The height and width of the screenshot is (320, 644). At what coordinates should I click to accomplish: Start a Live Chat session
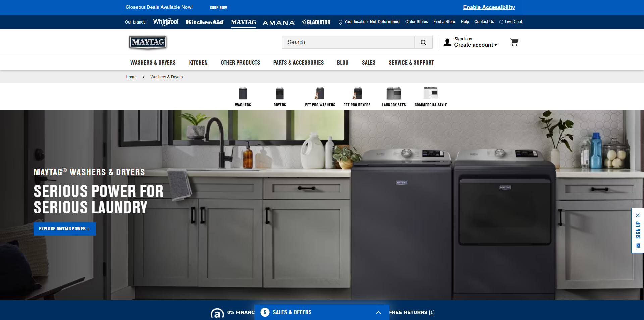pyautogui.click(x=511, y=22)
